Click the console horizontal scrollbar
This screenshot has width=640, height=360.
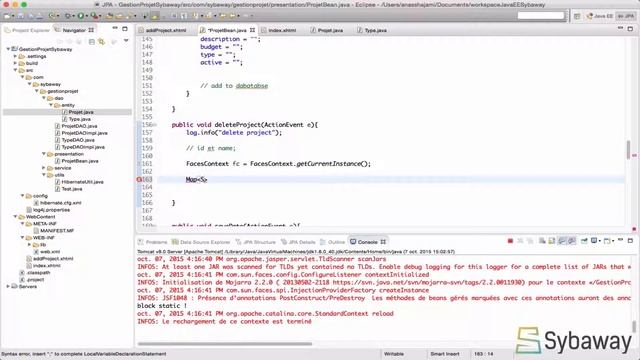click(225, 344)
